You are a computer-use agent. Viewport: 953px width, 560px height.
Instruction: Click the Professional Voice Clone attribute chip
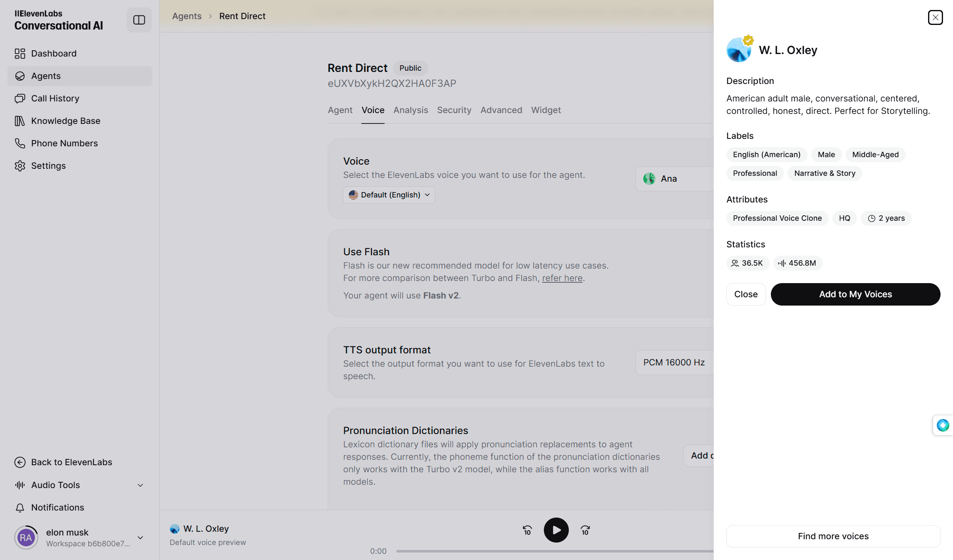pos(777,218)
